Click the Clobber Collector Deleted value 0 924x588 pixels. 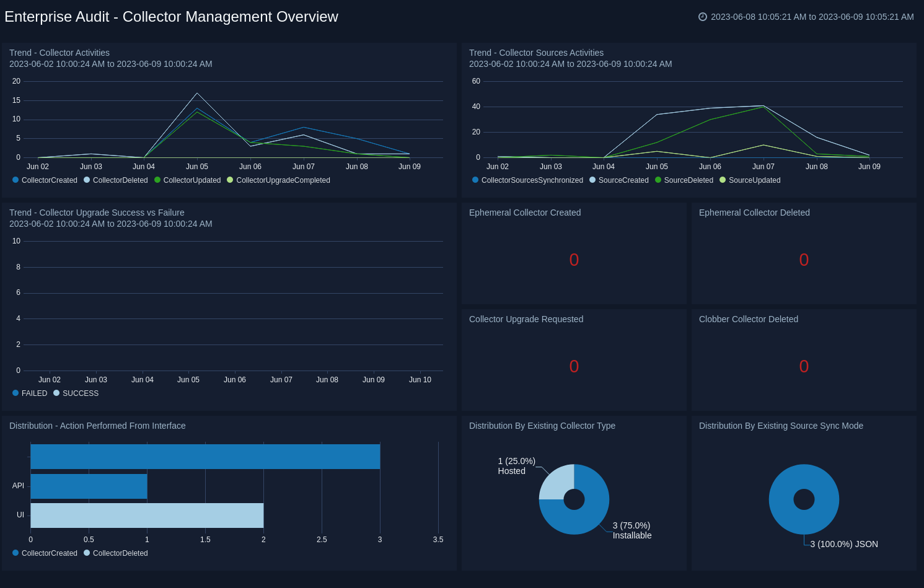click(x=804, y=367)
